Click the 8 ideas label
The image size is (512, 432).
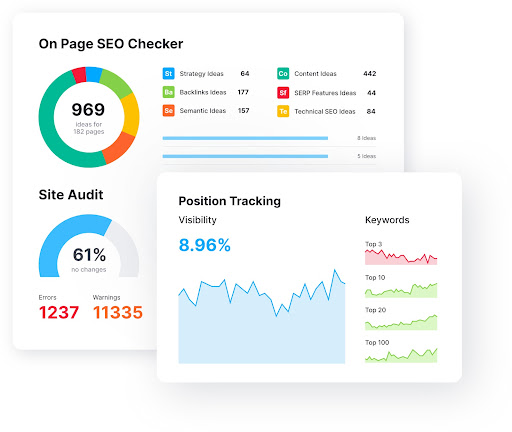coord(366,138)
